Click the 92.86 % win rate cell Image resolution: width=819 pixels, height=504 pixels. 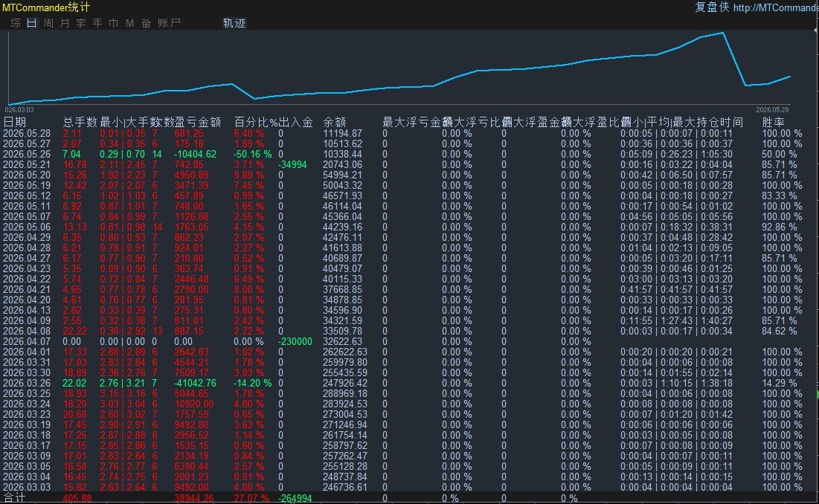(780, 227)
